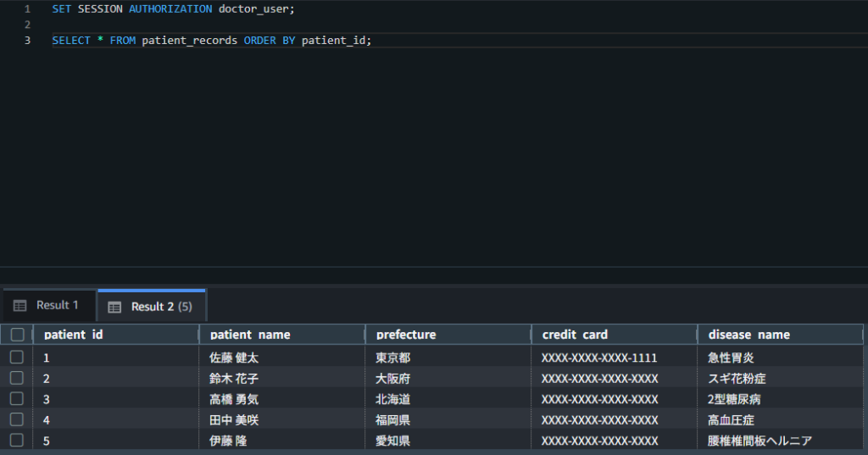Click line number 2 in the editor gutter
868x455 pixels.
27,25
